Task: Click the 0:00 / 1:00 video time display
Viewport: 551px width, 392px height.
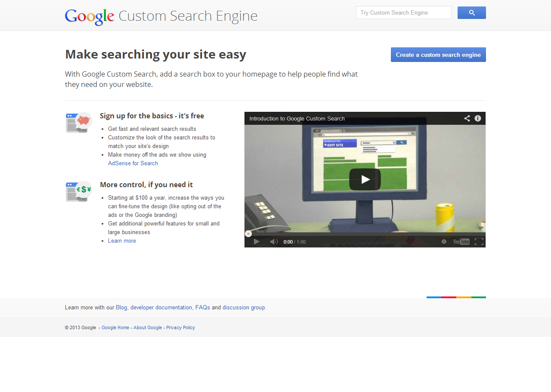Action: coord(294,242)
